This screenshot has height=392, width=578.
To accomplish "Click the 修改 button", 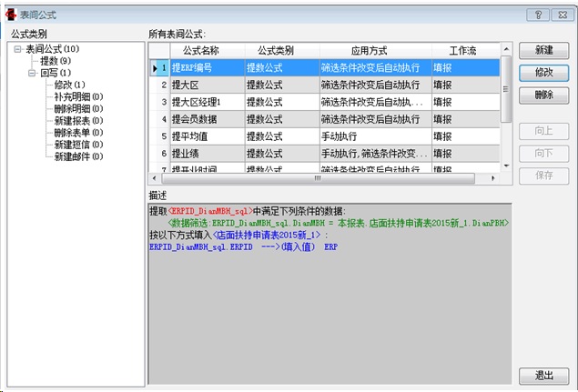I will click(543, 72).
